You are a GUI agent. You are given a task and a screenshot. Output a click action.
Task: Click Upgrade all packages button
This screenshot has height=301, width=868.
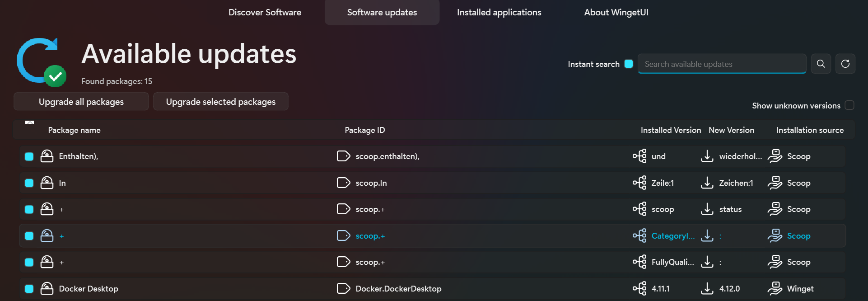81,102
